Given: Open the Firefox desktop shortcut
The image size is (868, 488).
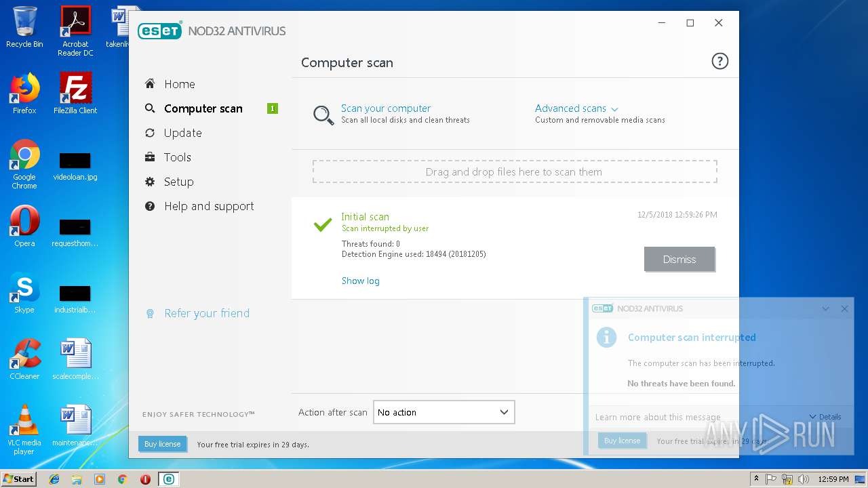Looking at the screenshot, I should tap(24, 94).
